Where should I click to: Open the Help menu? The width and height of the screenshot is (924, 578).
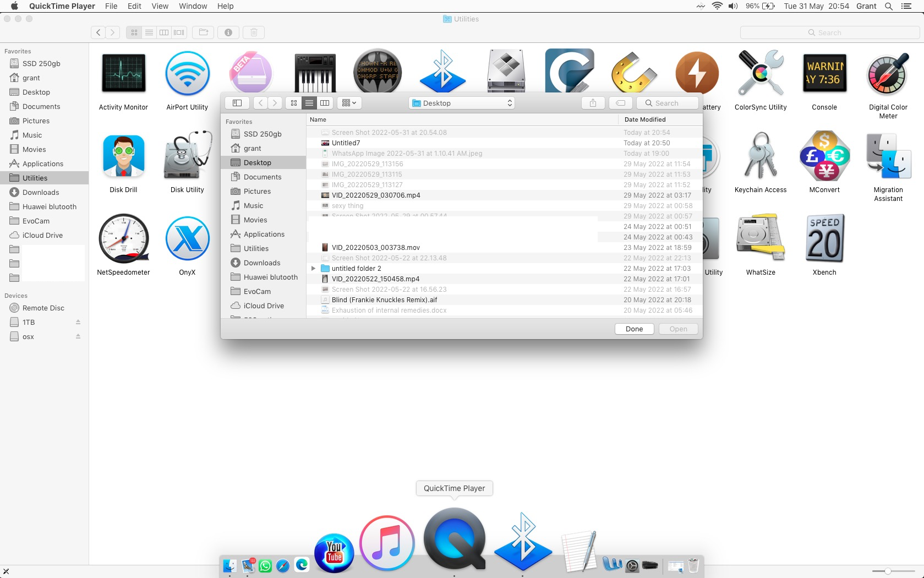[x=225, y=6]
